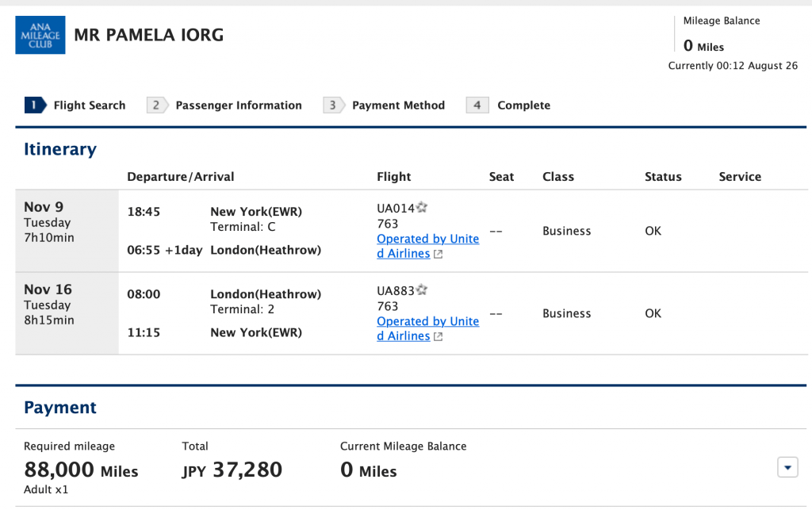This screenshot has height=510, width=812.
Task: Click the external link icon after the second Operated link
Action: click(x=438, y=336)
